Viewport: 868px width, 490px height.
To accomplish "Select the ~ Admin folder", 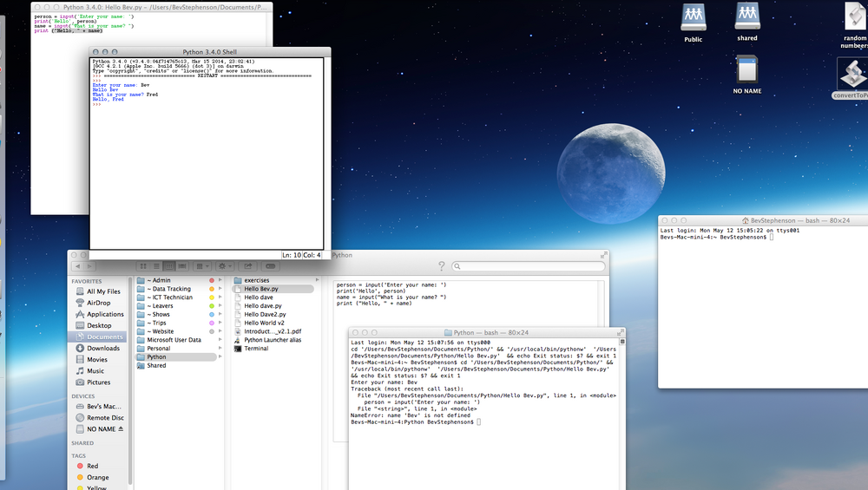I will coord(176,280).
